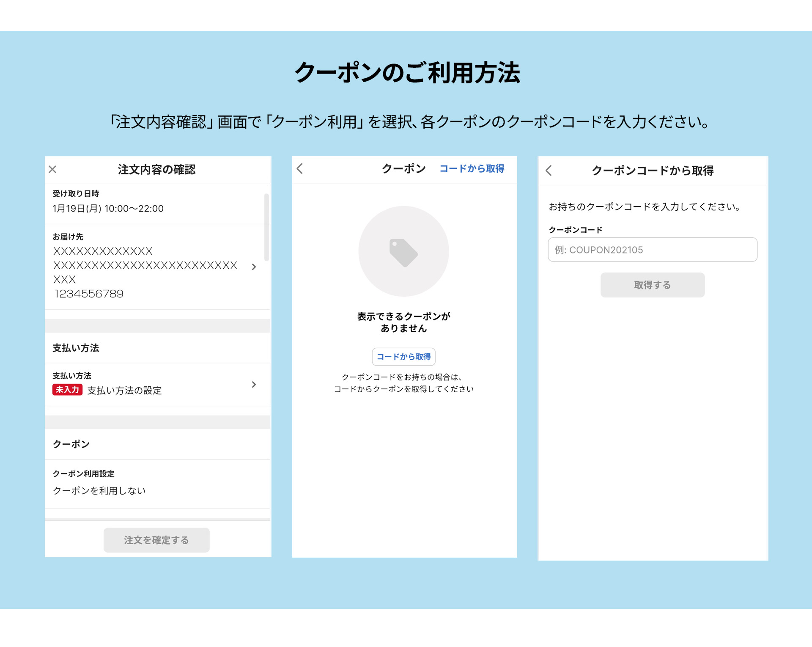Click pickup time 1月19日(月) 10:00〜22:00
812x647 pixels.
point(108,209)
